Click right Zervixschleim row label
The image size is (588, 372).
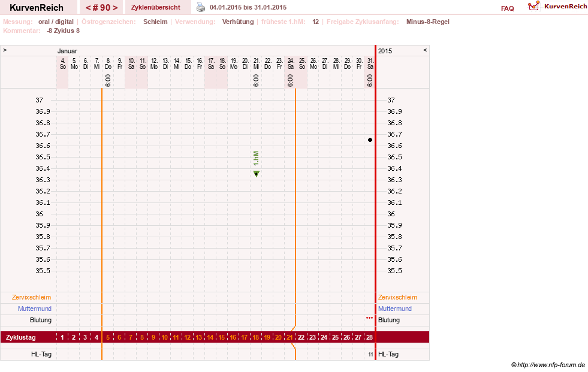pos(397,298)
